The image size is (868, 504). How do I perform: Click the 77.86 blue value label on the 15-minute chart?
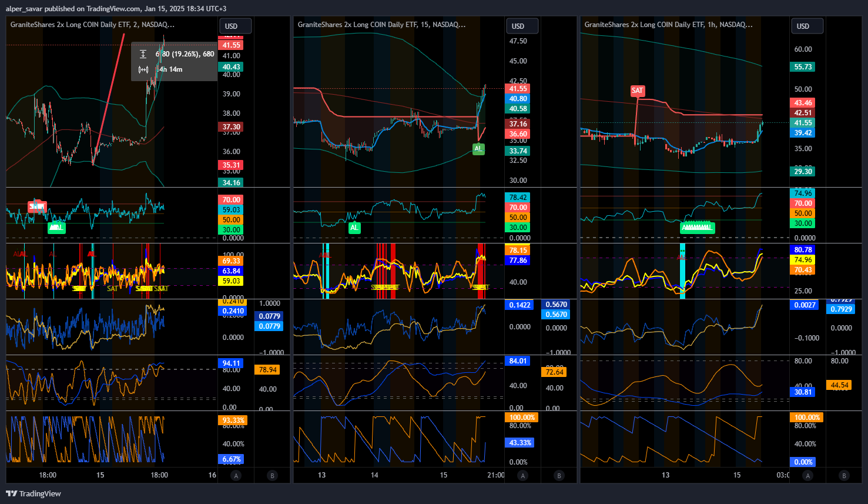click(x=518, y=261)
